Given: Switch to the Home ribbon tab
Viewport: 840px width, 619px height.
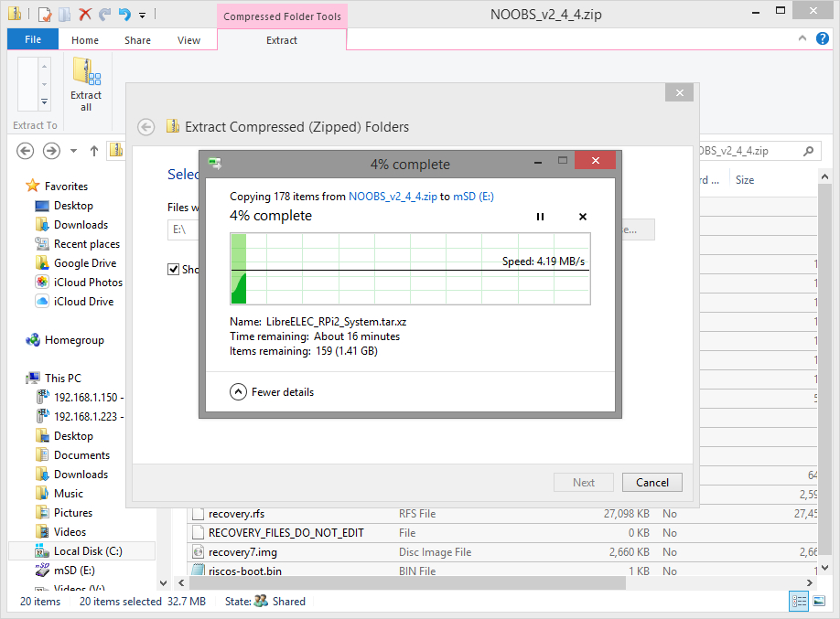Looking at the screenshot, I should tap(85, 40).
